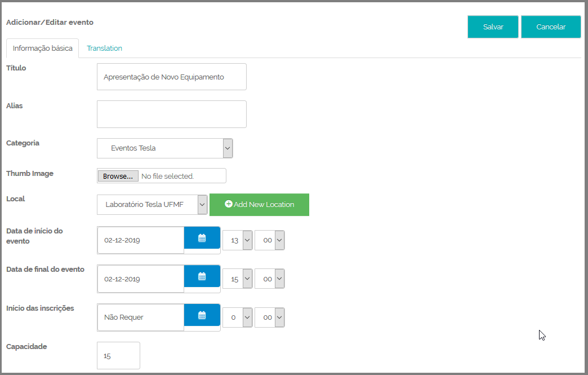Viewport: 588px width, 375px height.
Task: Expand the Local dropdown showing Laboratório Tesla UFMF
Action: click(152, 205)
